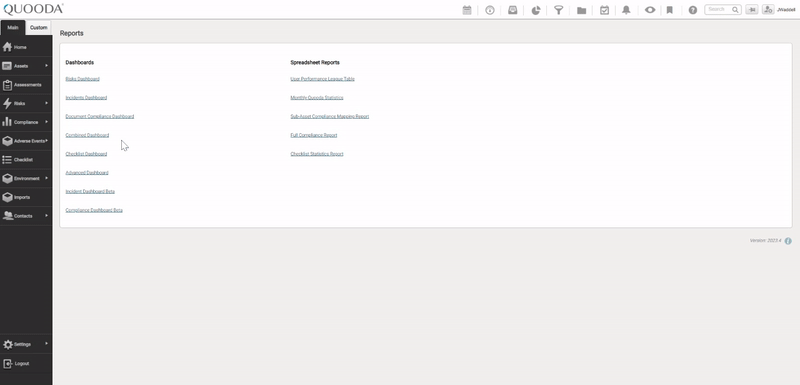Click the bookmark icon

coord(670,10)
